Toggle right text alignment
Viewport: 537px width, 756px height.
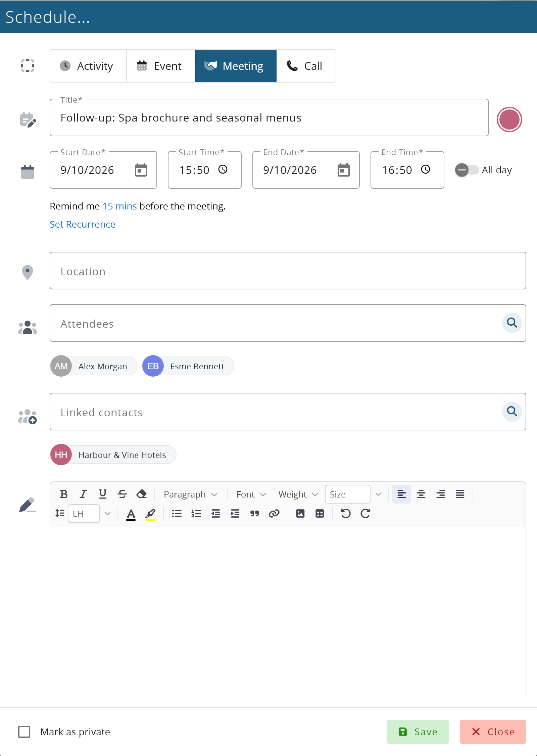point(440,494)
